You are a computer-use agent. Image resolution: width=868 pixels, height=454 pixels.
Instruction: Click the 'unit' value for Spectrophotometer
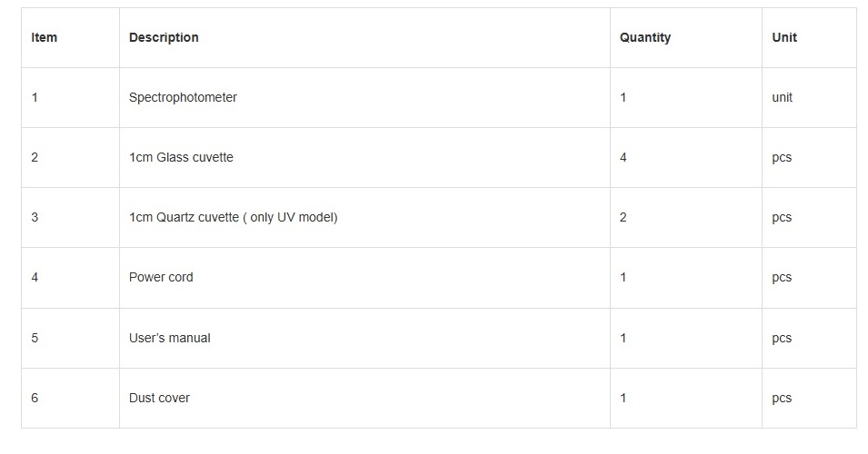782,97
